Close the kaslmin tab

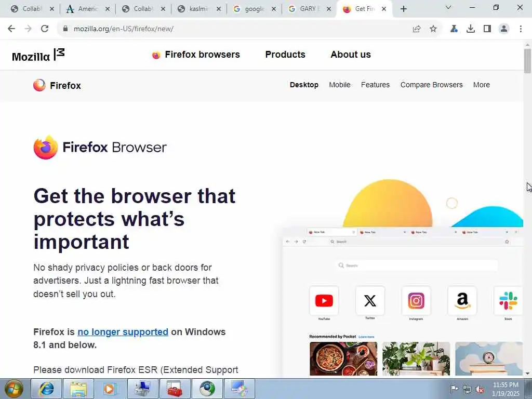coord(219,9)
